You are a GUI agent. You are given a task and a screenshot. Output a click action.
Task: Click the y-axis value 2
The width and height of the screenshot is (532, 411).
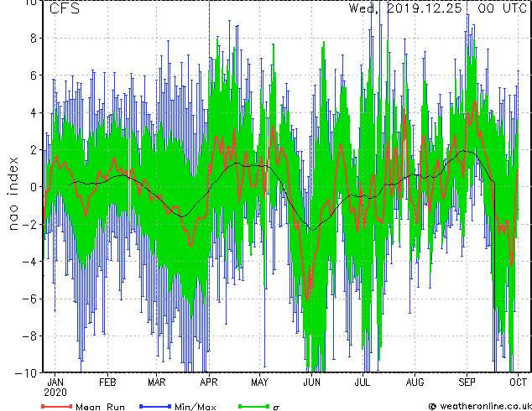(34, 150)
